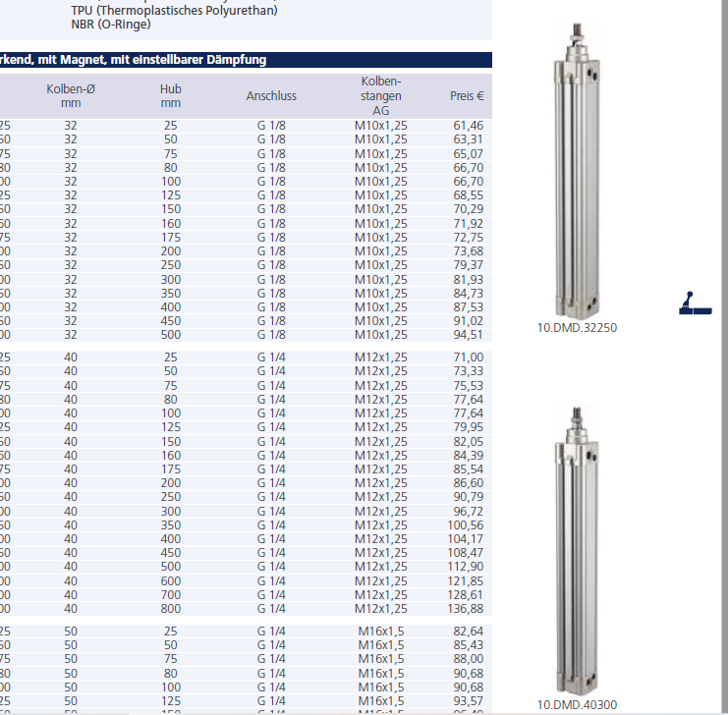728x715 pixels.
Task: Click the Kolbenstangen AG column header
Action: (381, 96)
